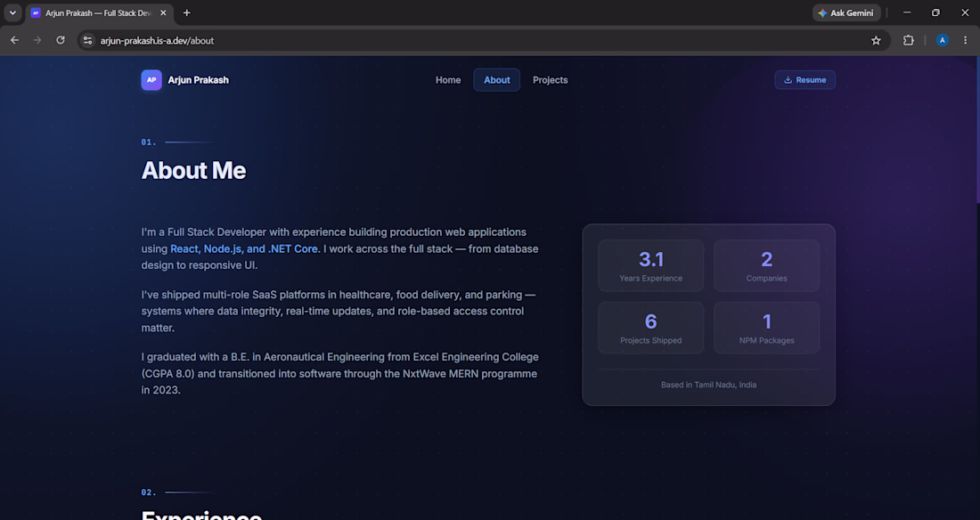Download the Resume
Image resolution: width=980 pixels, height=520 pixels.
click(x=805, y=80)
